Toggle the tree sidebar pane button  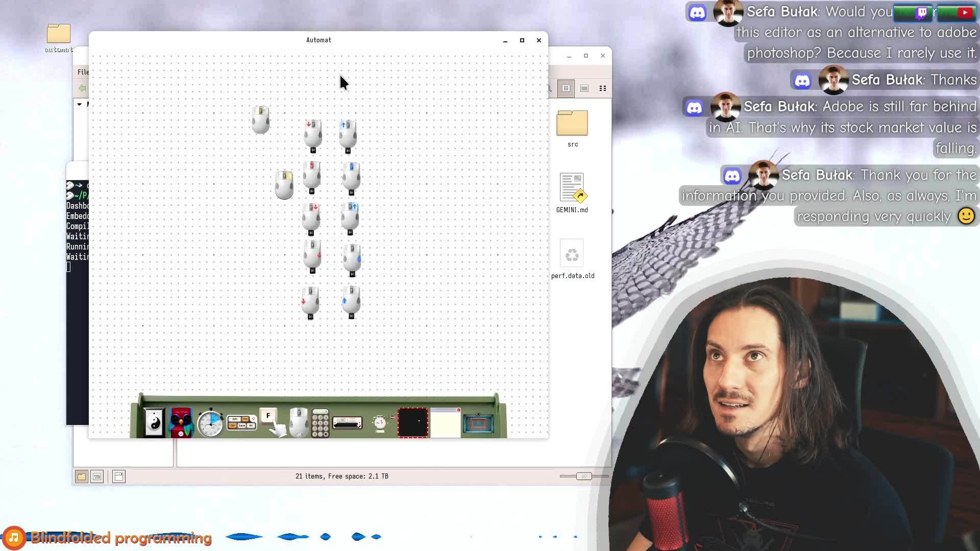96,477
